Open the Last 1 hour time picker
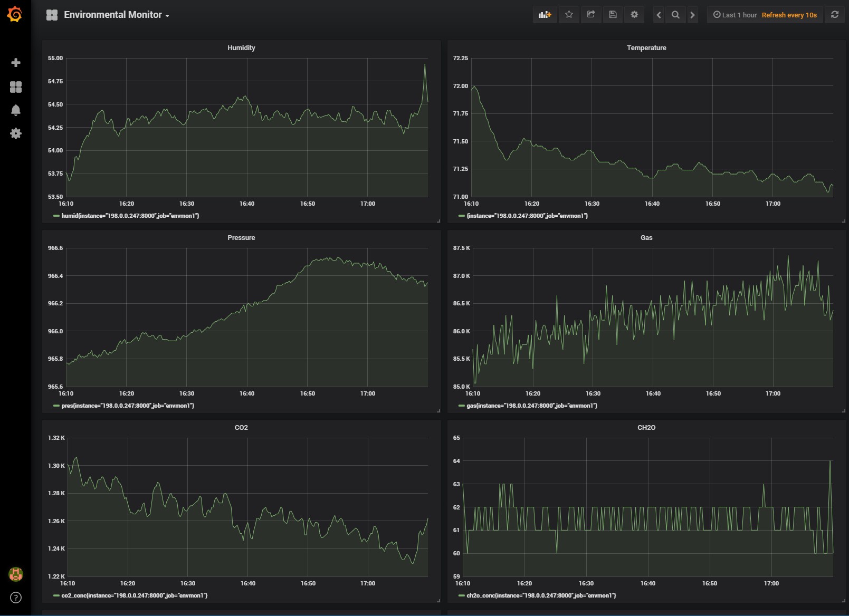The width and height of the screenshot is (849, 616). (x=734, y=15)
